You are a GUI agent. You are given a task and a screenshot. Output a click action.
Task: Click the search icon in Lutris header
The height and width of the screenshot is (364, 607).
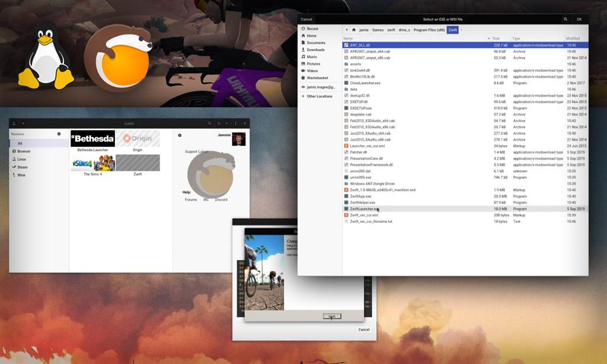pyautogui.click(x=209, y=123)
